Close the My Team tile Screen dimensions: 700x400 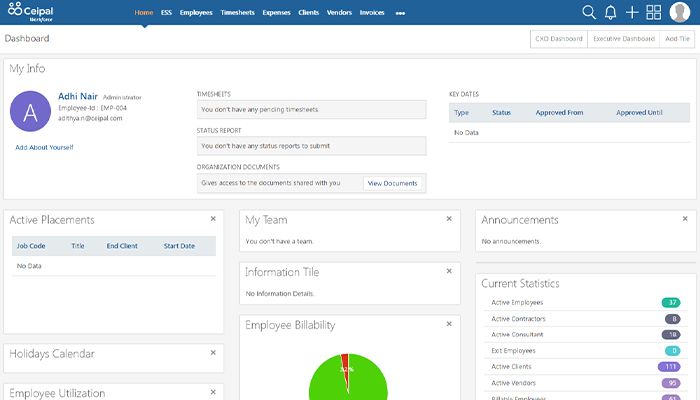click(449, 218)
